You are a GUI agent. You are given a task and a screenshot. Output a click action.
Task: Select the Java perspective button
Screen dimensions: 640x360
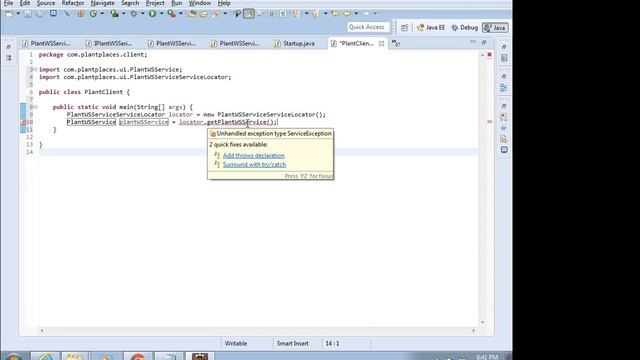click(495, 28)
